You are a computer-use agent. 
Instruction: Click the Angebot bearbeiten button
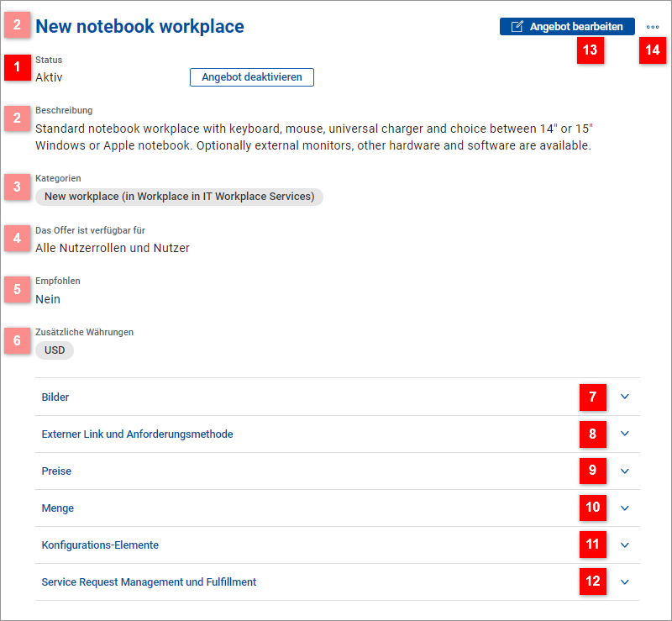click(567, 27)
